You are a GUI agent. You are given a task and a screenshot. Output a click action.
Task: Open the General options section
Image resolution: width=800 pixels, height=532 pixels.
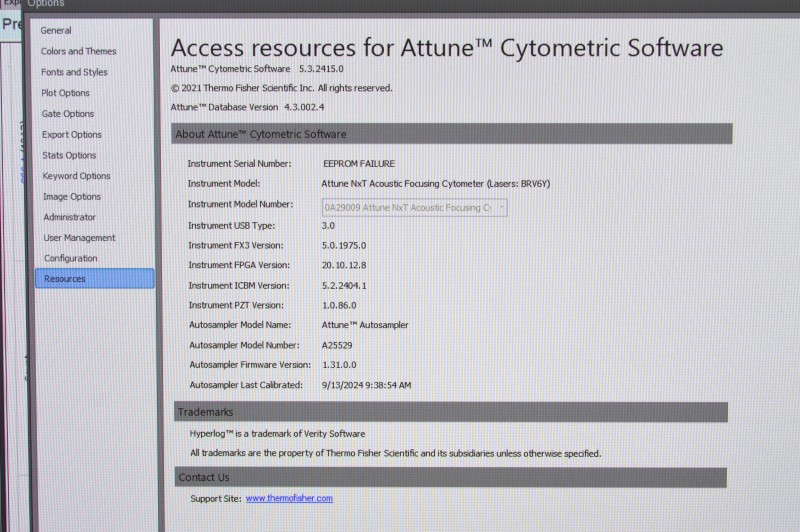(56, 31)
